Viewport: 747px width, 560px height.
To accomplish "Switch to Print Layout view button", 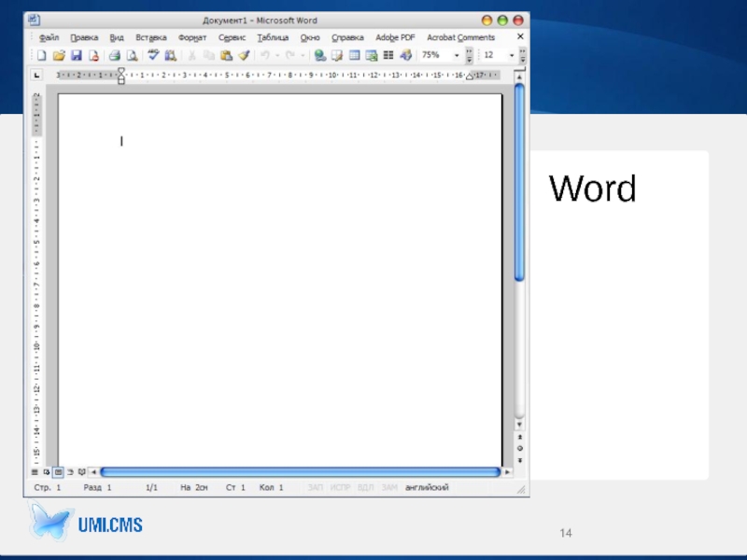I will pyautogui.click(x=58, y=472).
